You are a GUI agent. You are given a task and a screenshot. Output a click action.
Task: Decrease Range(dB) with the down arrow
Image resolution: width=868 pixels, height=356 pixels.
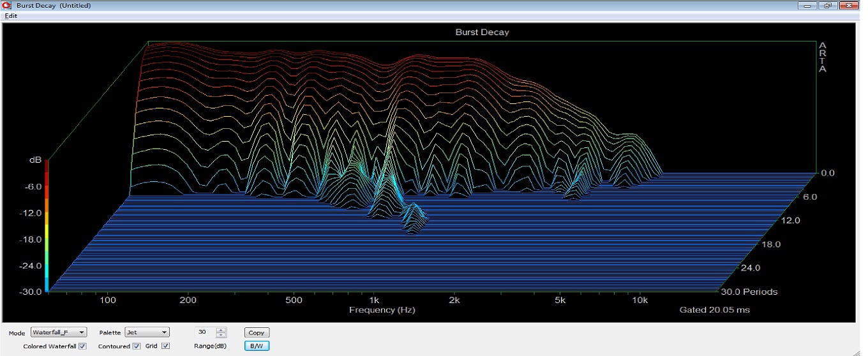tap(221, 335)
